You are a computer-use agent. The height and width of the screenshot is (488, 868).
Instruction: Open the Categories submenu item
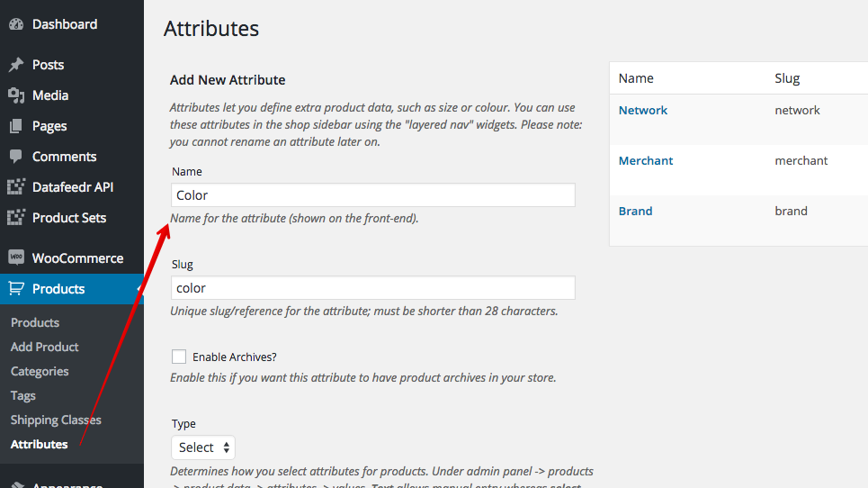tap(40, 371)
